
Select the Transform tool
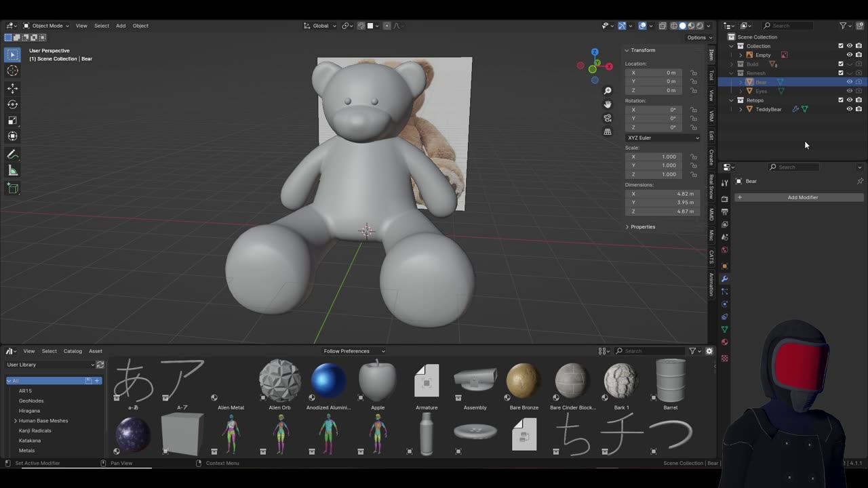(x=13, y=137)
